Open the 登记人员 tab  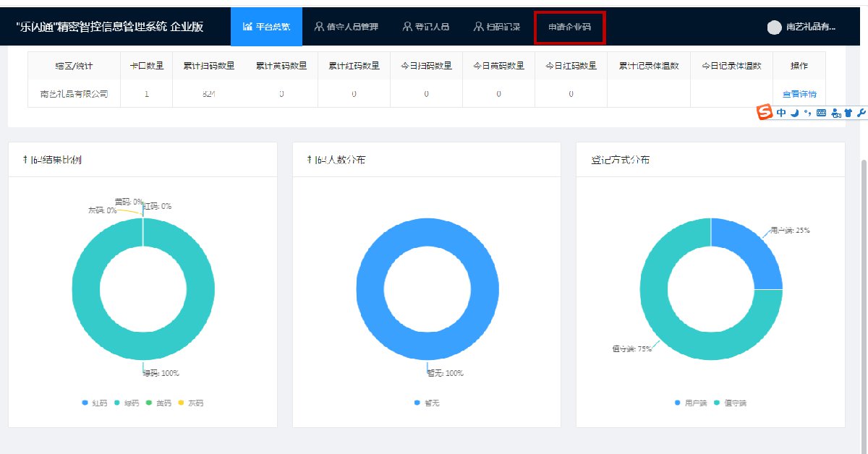tap(426, 27)
